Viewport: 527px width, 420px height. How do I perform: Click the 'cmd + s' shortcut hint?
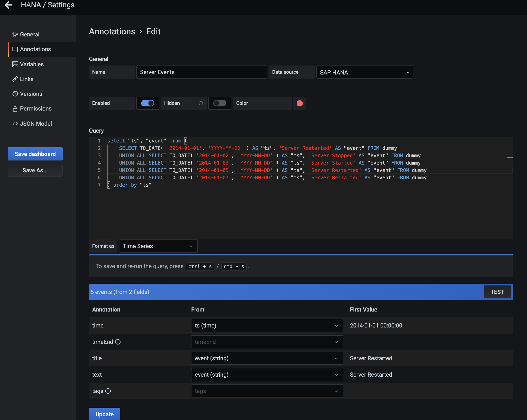(234, 266)
